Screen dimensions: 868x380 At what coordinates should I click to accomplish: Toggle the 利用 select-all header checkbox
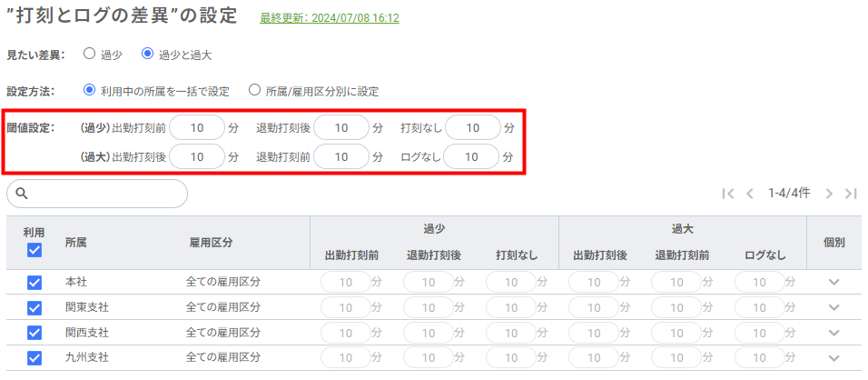pos(35,251)
